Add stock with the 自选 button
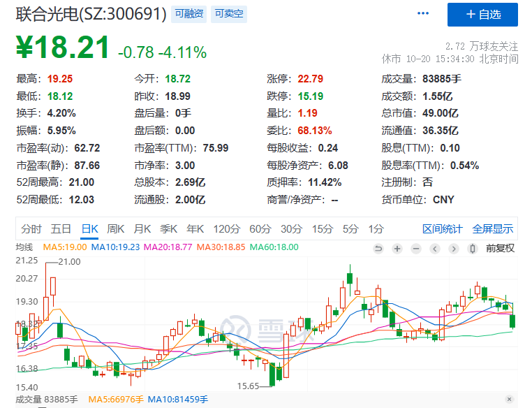532x408 pixels. pos(482,15)
